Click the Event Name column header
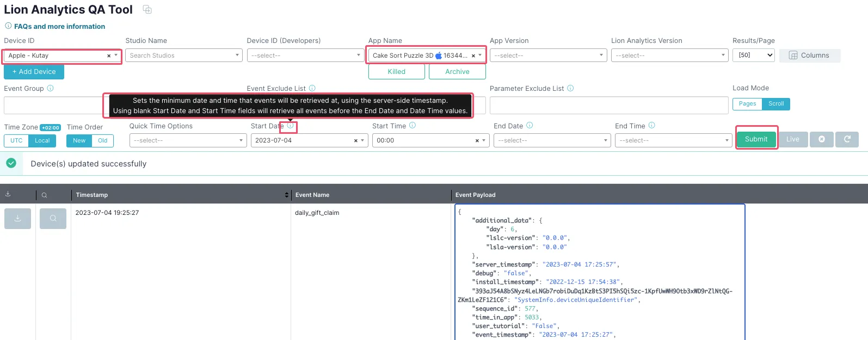Image resolution: width=868 pixels, height=340 pixels. 312,195
